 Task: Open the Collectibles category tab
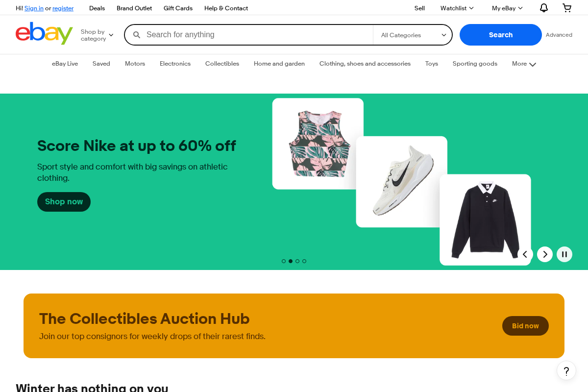222,64
